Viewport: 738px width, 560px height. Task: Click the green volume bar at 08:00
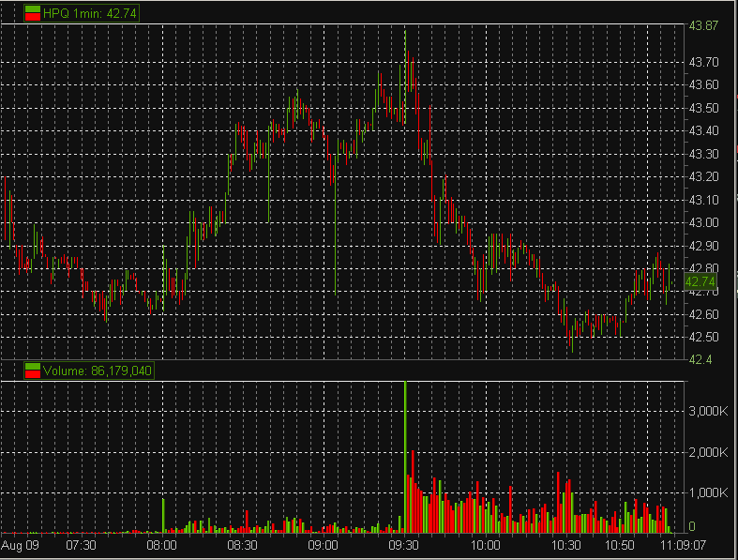click(x=163, y=516)
